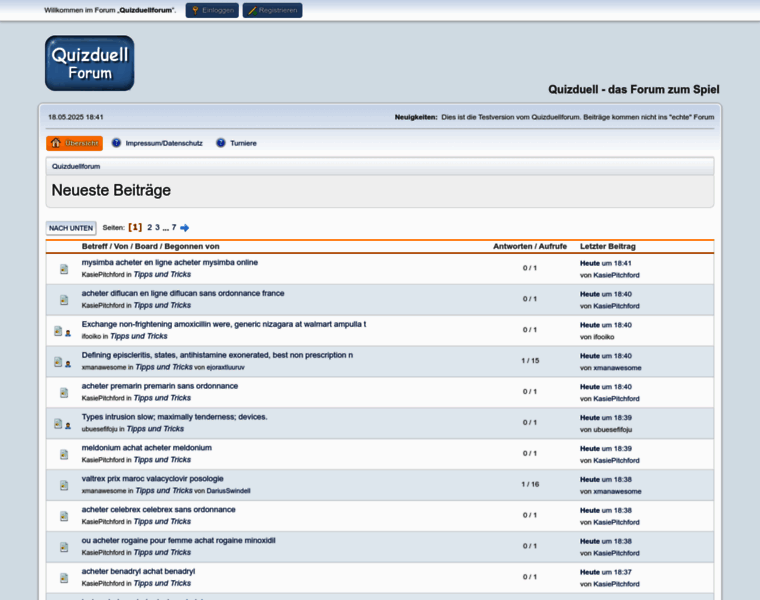Click post icon of meldonium topic
The height and width of the screenshot is (600, 760).
pos(64,455)
